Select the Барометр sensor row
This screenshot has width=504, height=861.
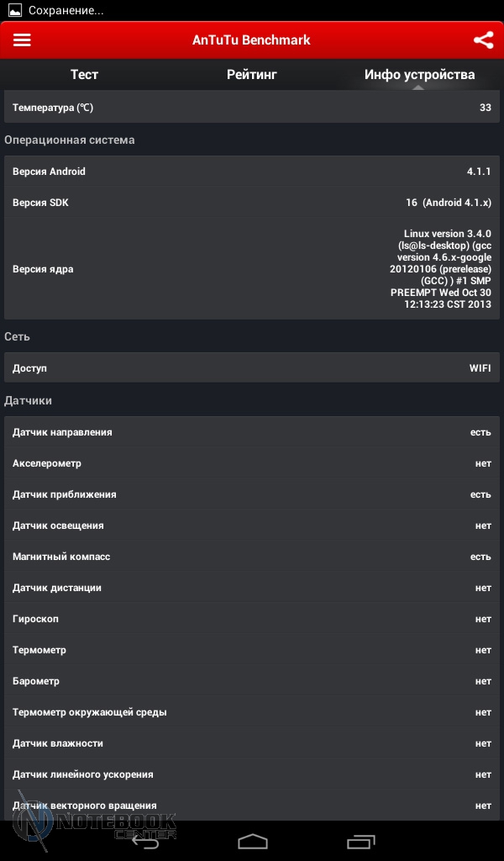point(252,681)
